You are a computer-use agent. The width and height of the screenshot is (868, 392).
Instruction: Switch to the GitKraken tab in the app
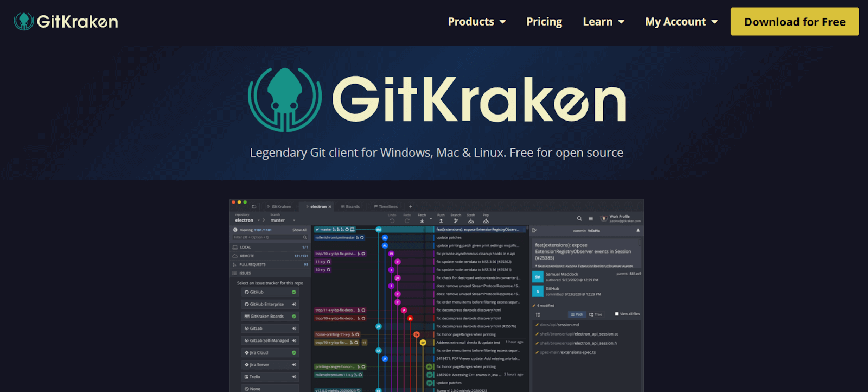(279, 207)
